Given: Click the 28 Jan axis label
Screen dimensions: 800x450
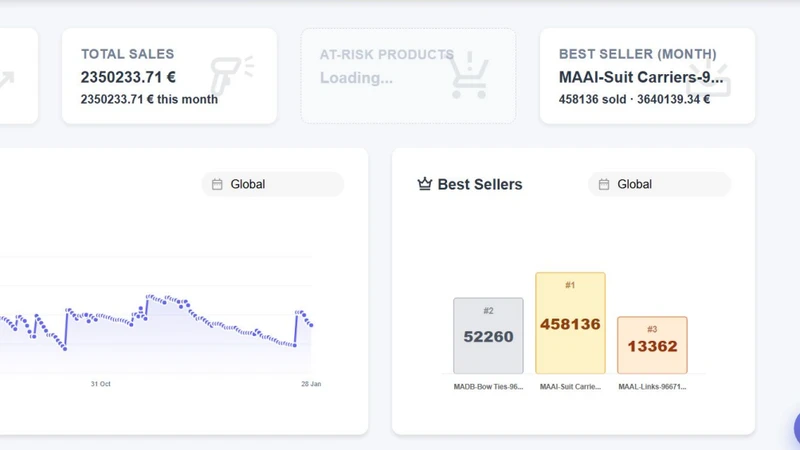Looking at the screenshot, I should (311, 384).
